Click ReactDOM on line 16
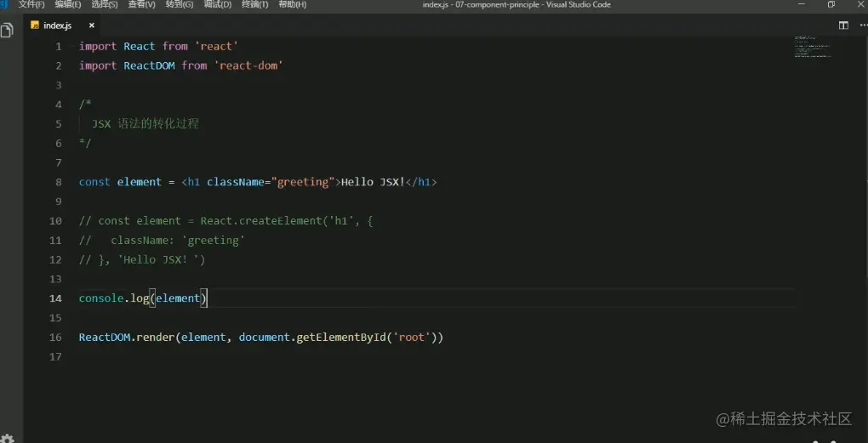The image size is (868, 443). coord(104,337)
